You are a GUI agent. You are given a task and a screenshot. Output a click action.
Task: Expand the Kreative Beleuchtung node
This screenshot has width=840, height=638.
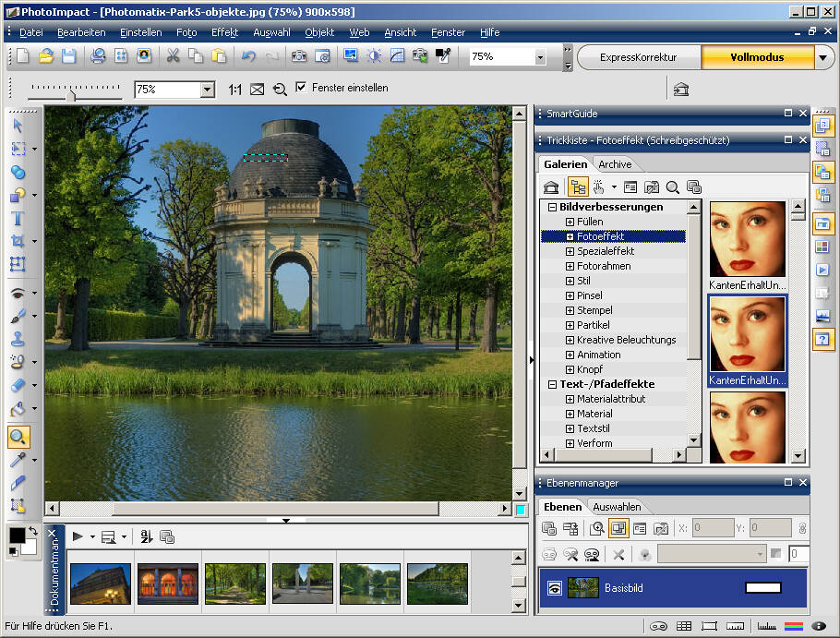point(570,340)
